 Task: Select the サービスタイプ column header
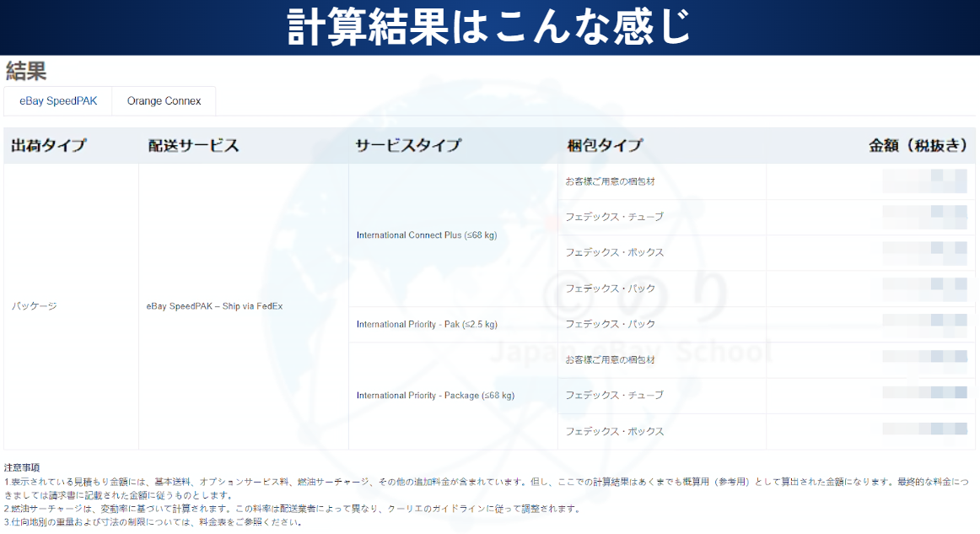pyautogui.click(x=407, y=145)
